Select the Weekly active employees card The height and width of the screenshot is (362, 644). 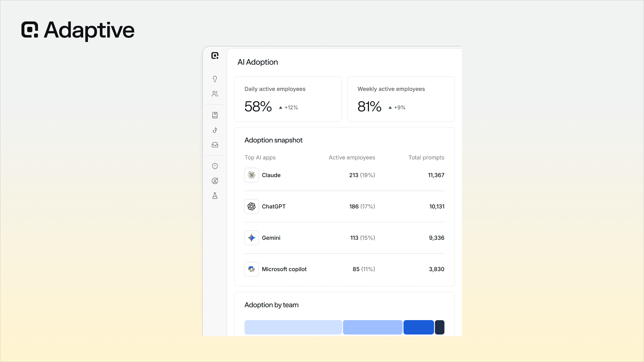pyautogui.click(x=401, y=99)
